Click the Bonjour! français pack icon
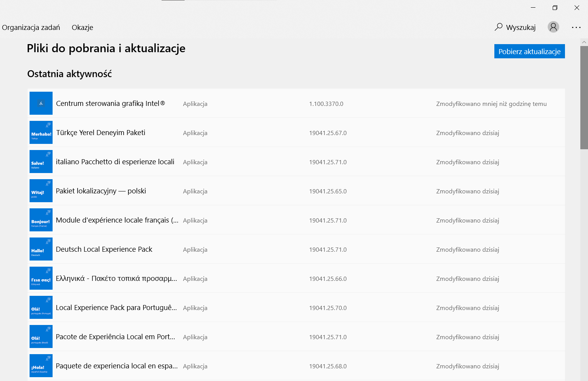Viewport: 588px width, 381px height. [41, 220]
